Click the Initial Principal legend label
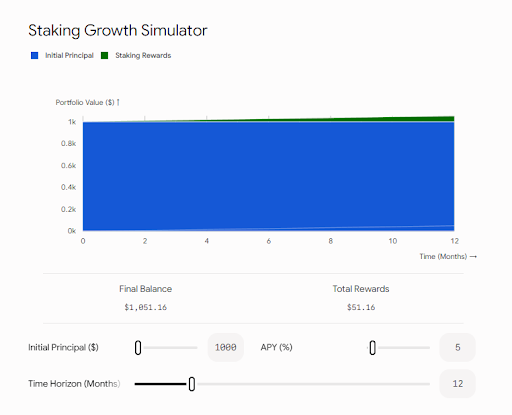512x415 pixels. point(69,56)
